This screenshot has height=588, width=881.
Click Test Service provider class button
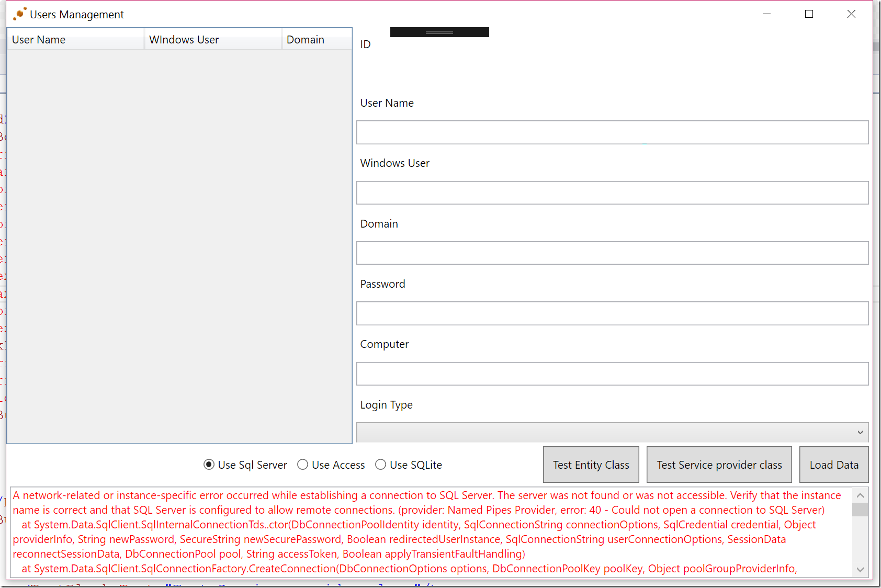click(x=719, y=465)
